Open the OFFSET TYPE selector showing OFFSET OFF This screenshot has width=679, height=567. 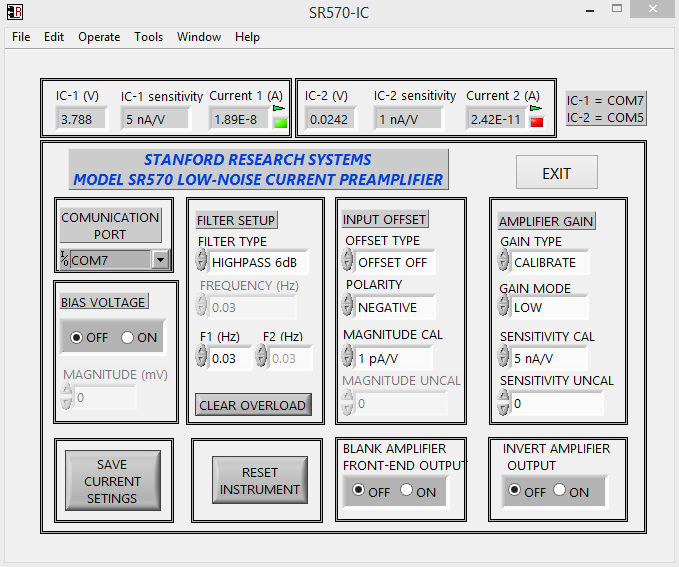tap(395, 262)
